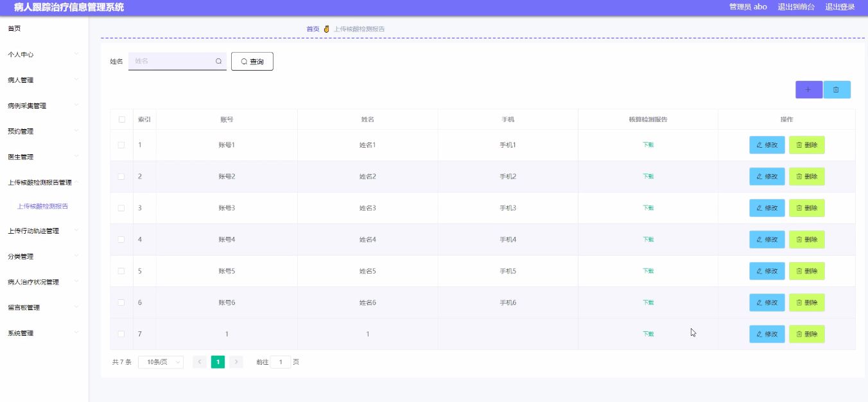This screenshot has width=868, height=402.
Task: Click the 前往 page number input
Action: tap(281, 362)
